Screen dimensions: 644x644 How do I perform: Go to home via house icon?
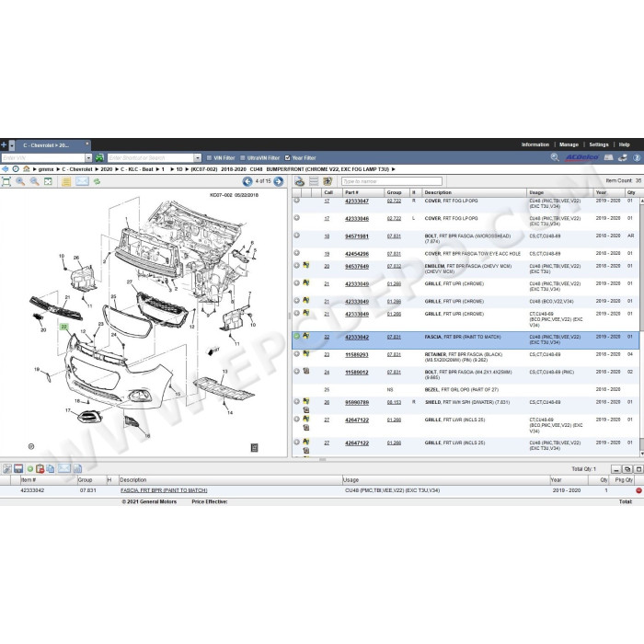tap(27, 168)
